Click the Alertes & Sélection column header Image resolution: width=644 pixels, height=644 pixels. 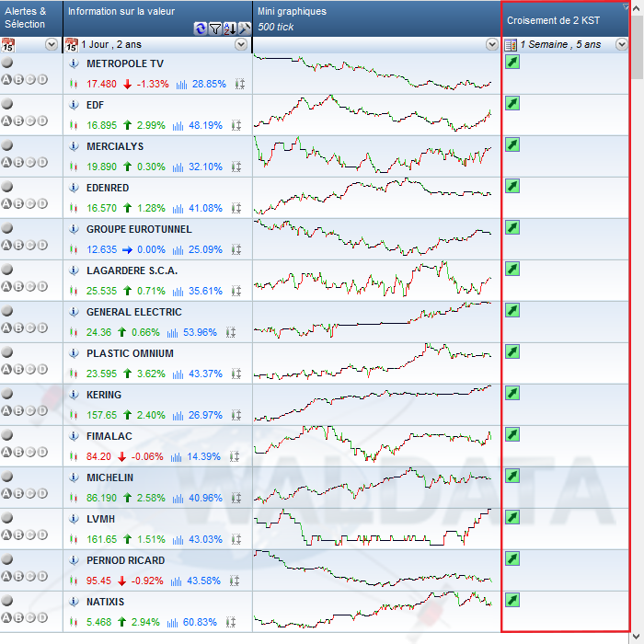pos(31,18)
